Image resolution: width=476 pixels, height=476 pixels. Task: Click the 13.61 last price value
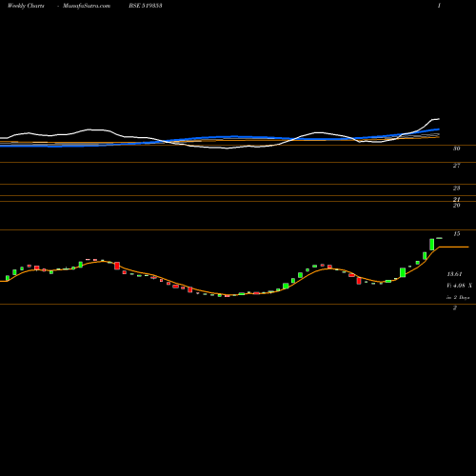[454, 274]
